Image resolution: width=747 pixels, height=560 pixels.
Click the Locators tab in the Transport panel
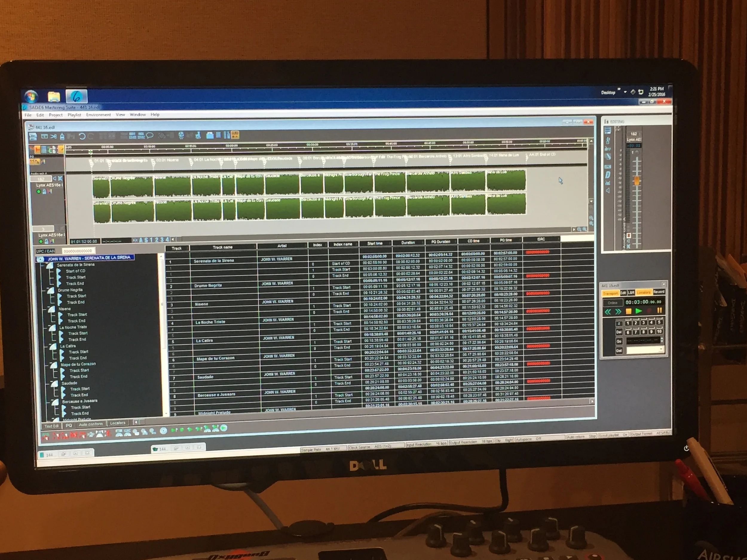643,293
